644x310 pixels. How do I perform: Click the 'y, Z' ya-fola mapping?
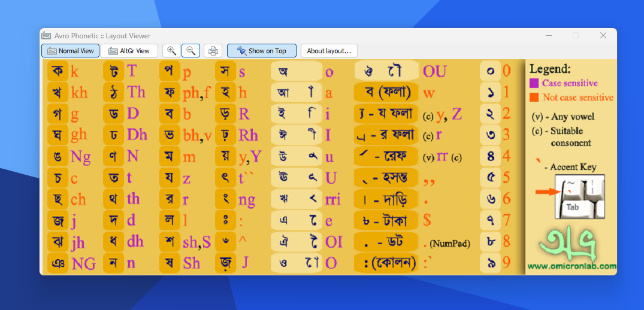click(x=449, y=114)
